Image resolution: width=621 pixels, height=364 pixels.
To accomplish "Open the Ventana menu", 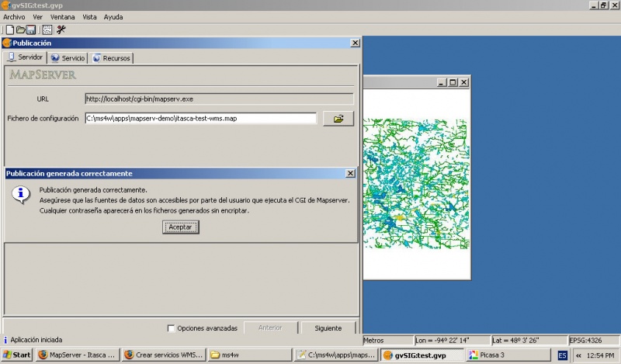I will tap(63, 16).
